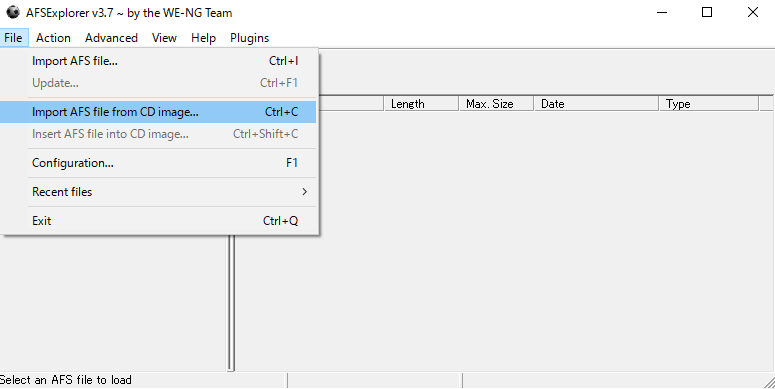Viewport: 775px width, 389px height.
Task: Open the View menu
Action: [164, 38]
